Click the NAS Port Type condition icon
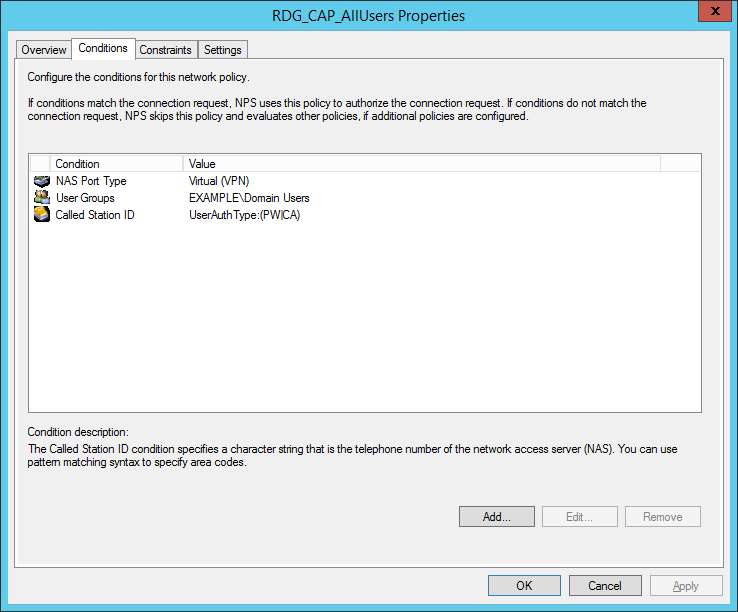 (42, 181)
